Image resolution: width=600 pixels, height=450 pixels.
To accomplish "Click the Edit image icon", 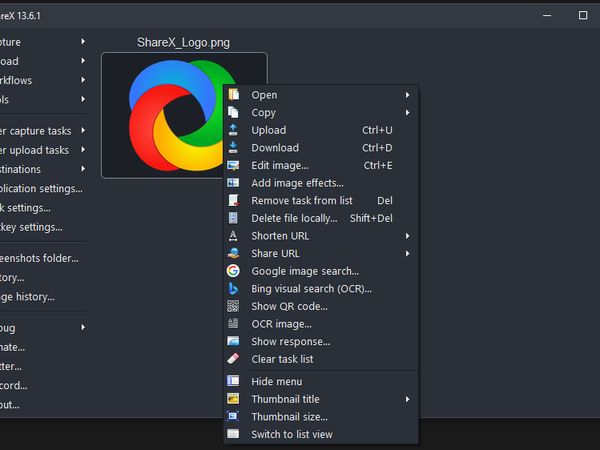I will click(233, 165).
